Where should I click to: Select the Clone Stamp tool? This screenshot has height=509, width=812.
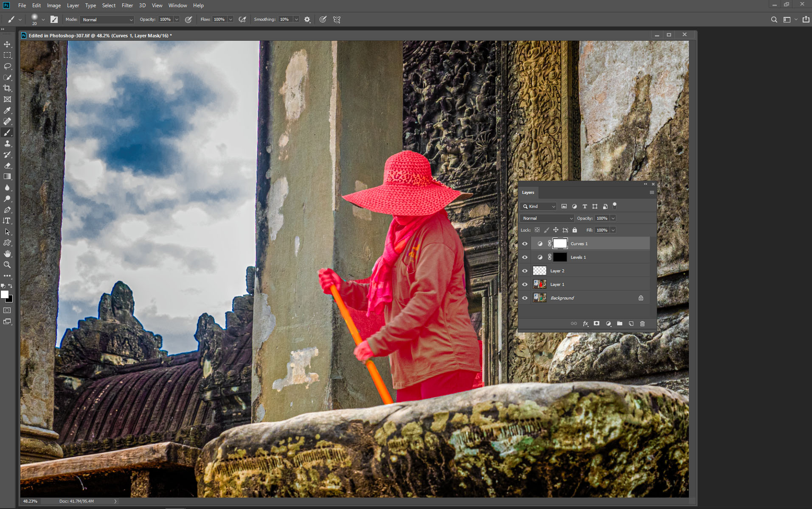coord(7,143)
